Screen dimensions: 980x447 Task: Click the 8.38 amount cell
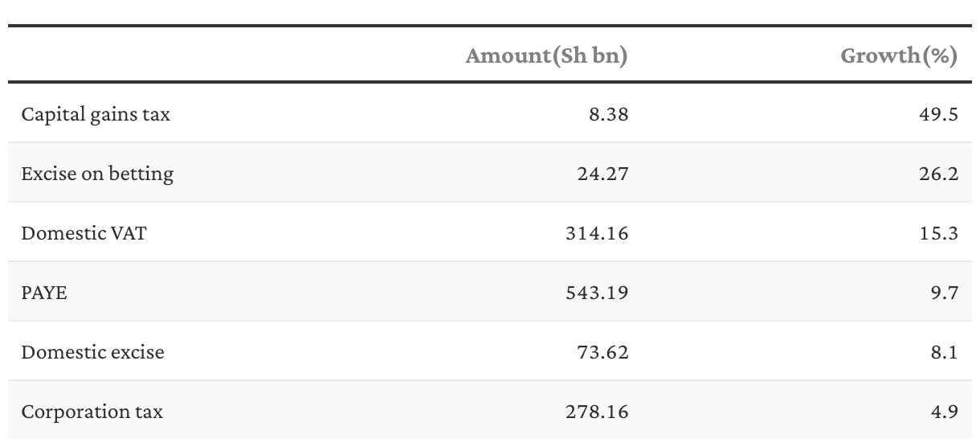pyautogui.click(x=608, y=114)
